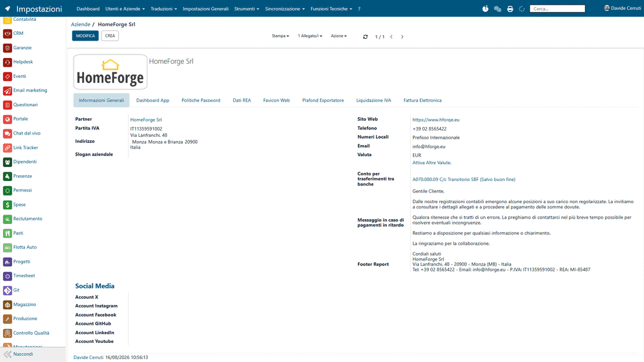This screenshot has height=362, width=644.
Task: Click the rocket logo icon
Action: tap(8, 9)
